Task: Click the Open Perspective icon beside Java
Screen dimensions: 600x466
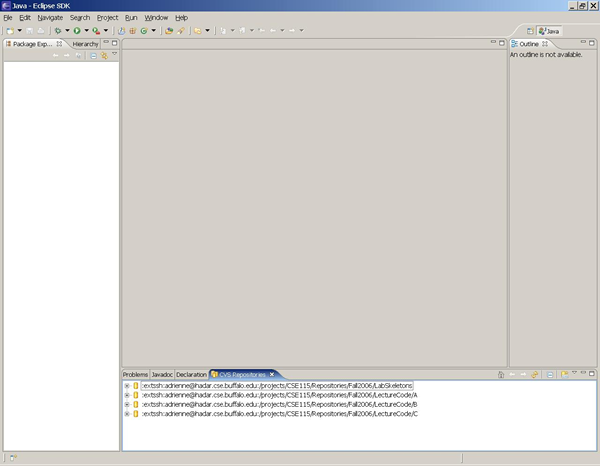Action: [531, 31]
